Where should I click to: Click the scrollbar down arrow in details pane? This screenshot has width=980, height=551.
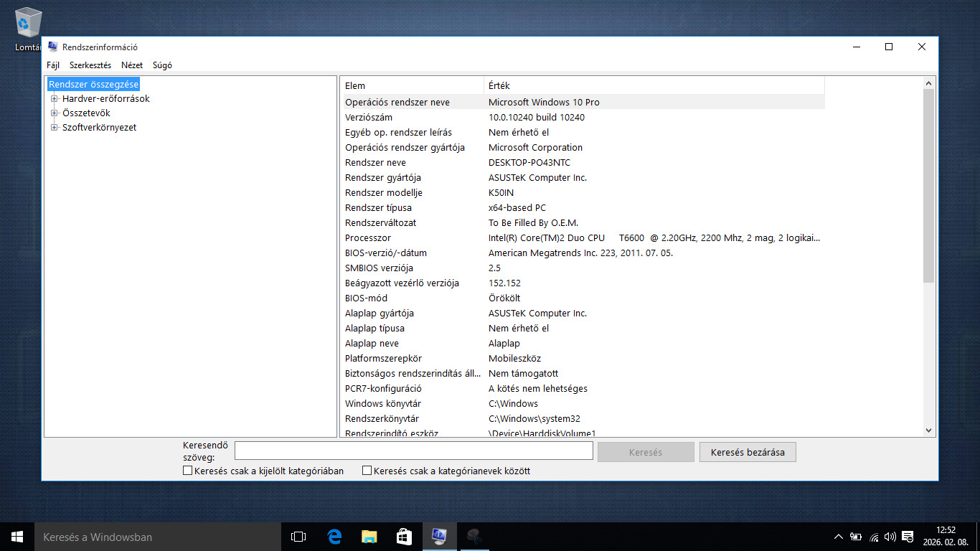click(929, 430)
